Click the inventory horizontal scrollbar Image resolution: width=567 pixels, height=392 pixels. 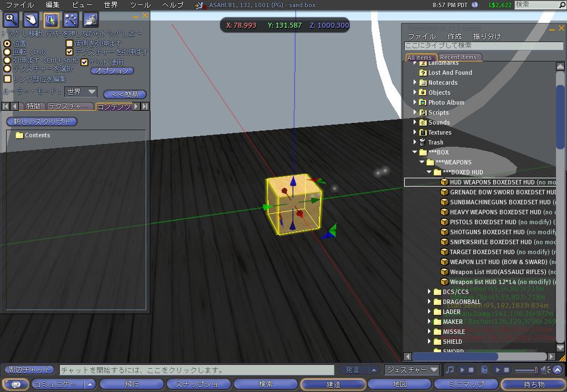[x=480, y=356]
